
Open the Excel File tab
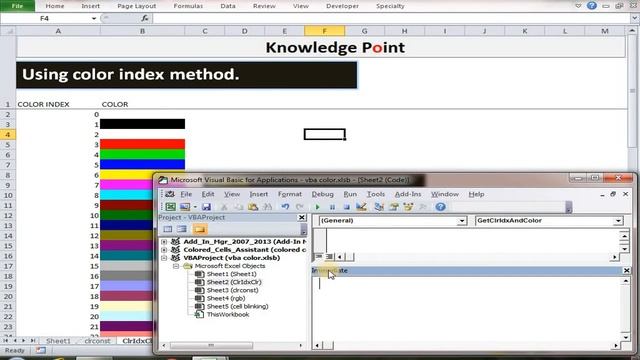pos(17,6)
